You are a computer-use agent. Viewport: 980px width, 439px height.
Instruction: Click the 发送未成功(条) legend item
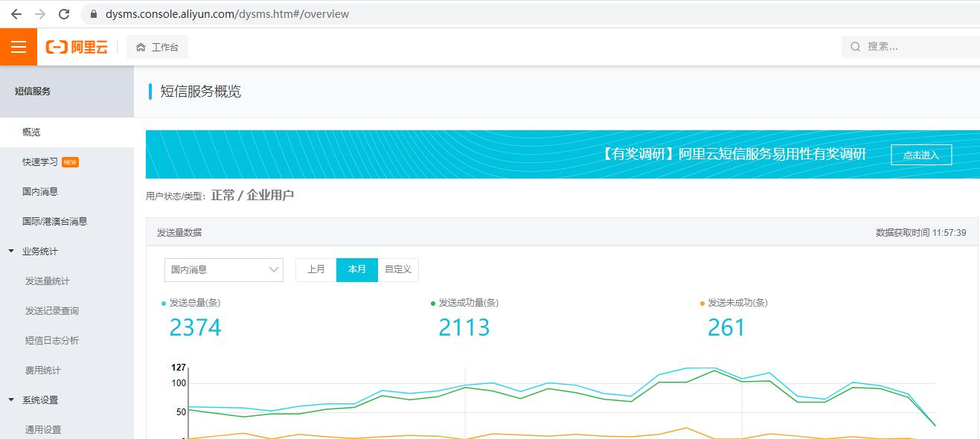tap(734, 303)
